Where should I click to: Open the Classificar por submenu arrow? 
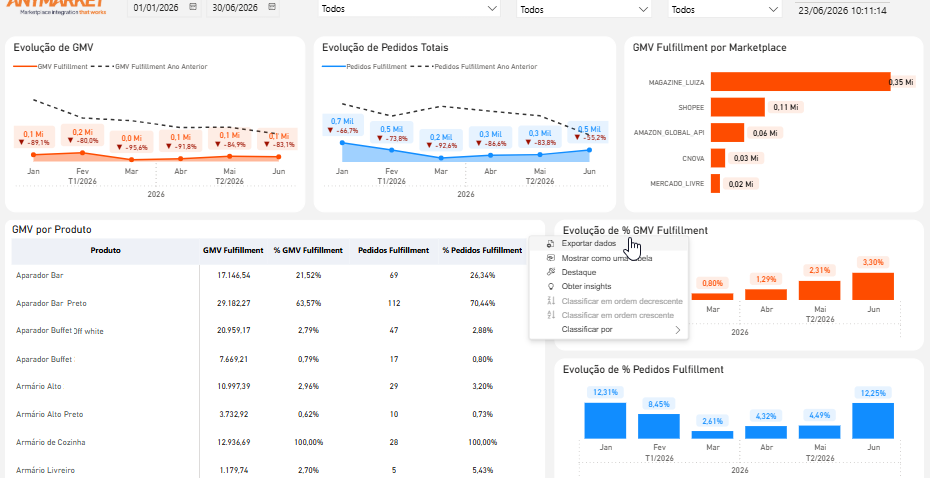click(x=677, y=330)
